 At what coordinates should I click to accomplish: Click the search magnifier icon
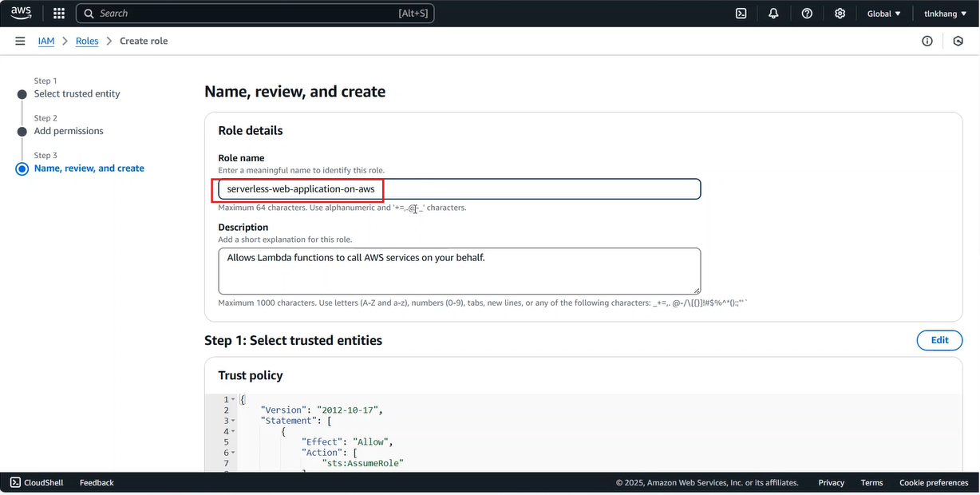coord(89,14)
